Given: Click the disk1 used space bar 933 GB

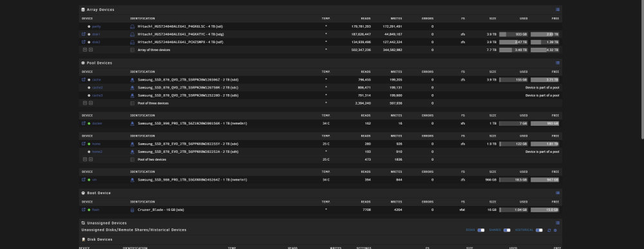Looking at the screenshot, I should [x=513, y=34].
